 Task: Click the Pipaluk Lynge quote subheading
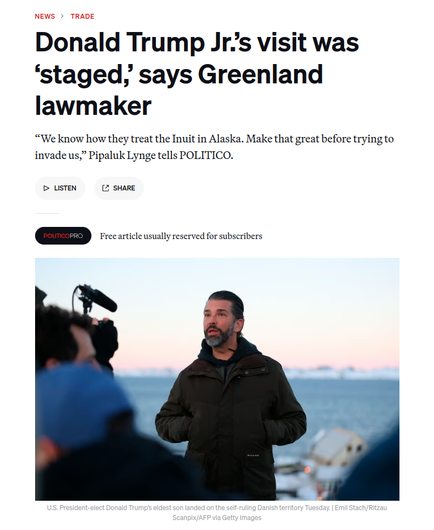214,147
